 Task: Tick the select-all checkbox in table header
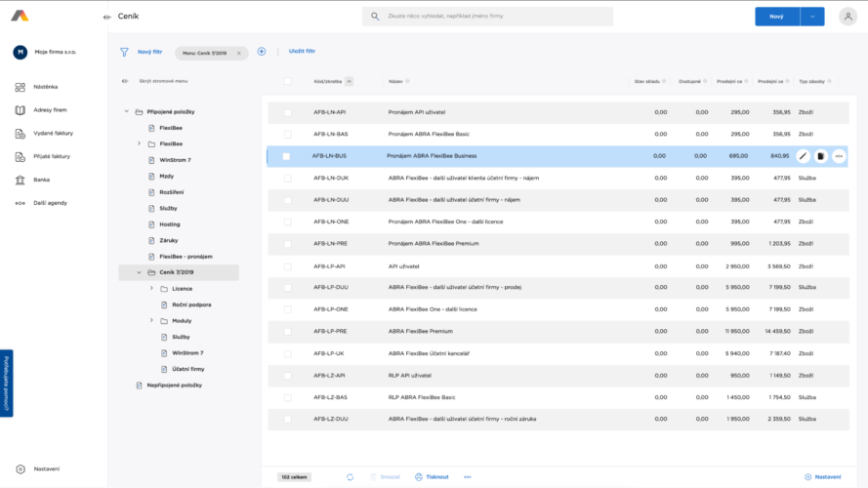point(287,81)
